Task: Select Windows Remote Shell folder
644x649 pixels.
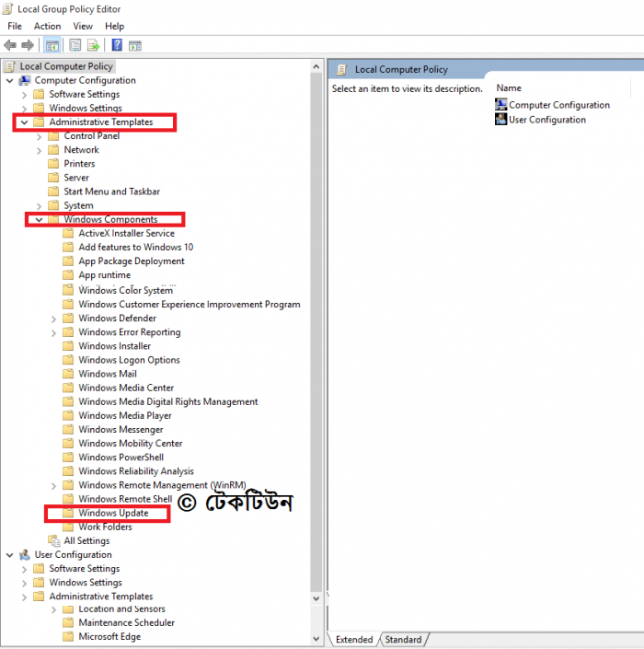Action: pyautogui.click(x=125, y=499)
